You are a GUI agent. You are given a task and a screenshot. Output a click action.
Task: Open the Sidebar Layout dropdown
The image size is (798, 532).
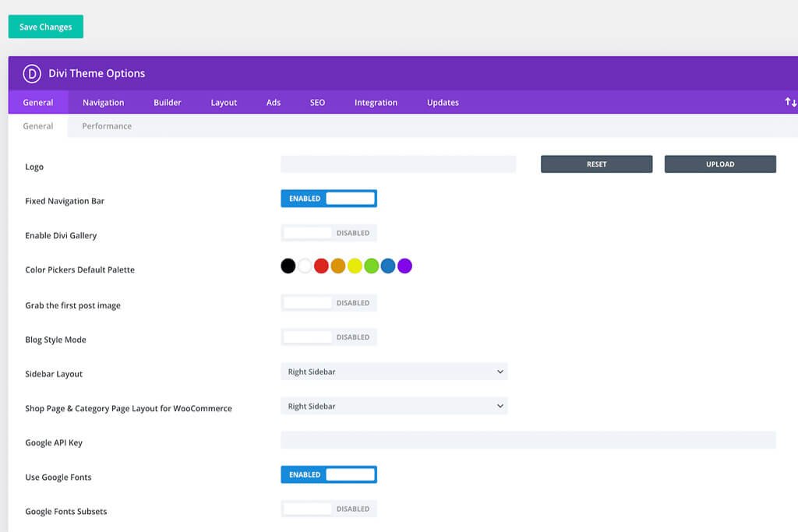(394, 372)
